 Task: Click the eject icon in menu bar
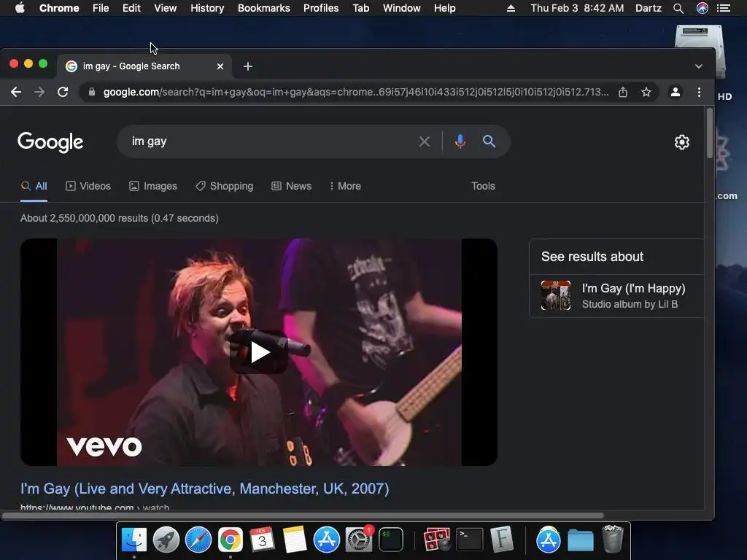click(511, 8)
